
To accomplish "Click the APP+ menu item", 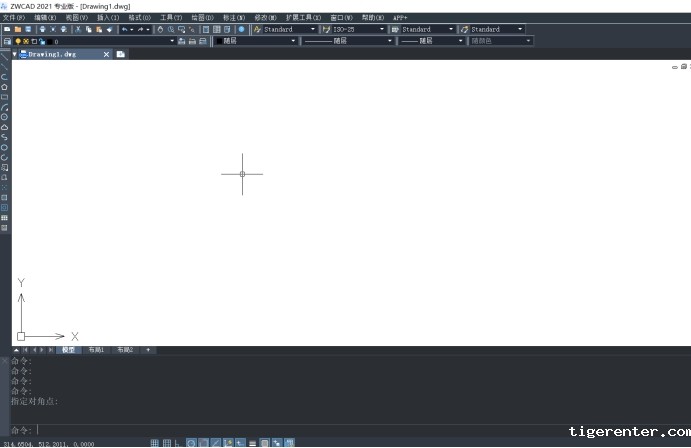I will pyautogui.click(x=400, y=17).
